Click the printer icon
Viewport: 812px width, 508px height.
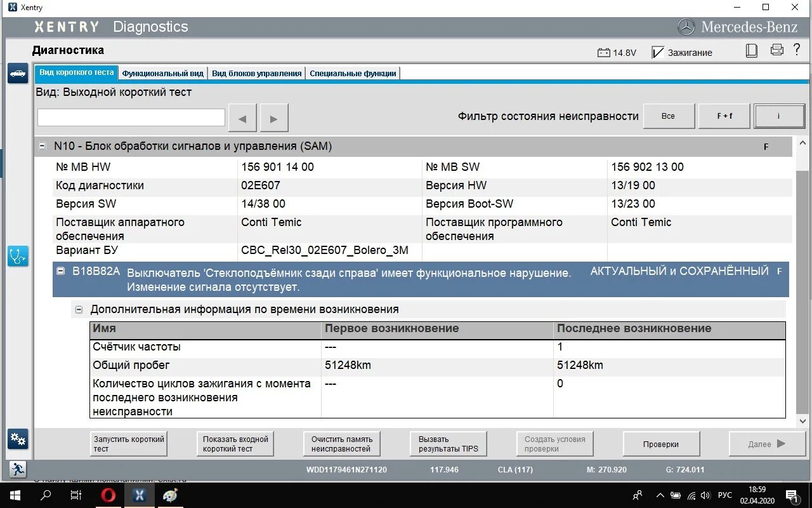[x=776, y=50]
